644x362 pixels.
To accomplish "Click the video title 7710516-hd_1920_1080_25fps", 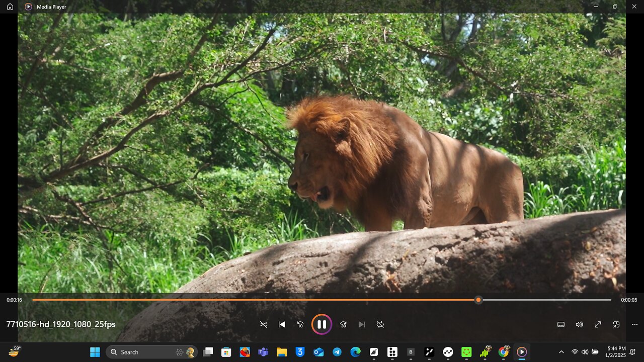I will [61, 324].
